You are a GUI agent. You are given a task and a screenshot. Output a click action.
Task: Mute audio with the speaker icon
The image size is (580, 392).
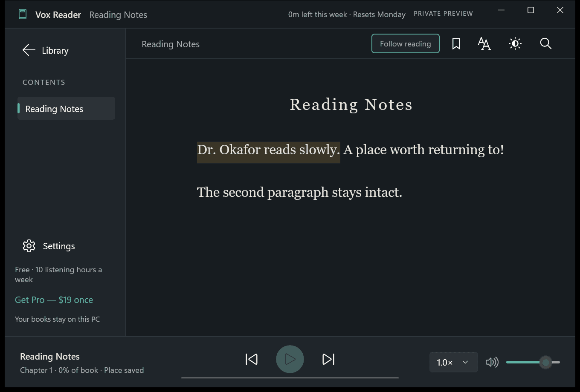(492, 362)
